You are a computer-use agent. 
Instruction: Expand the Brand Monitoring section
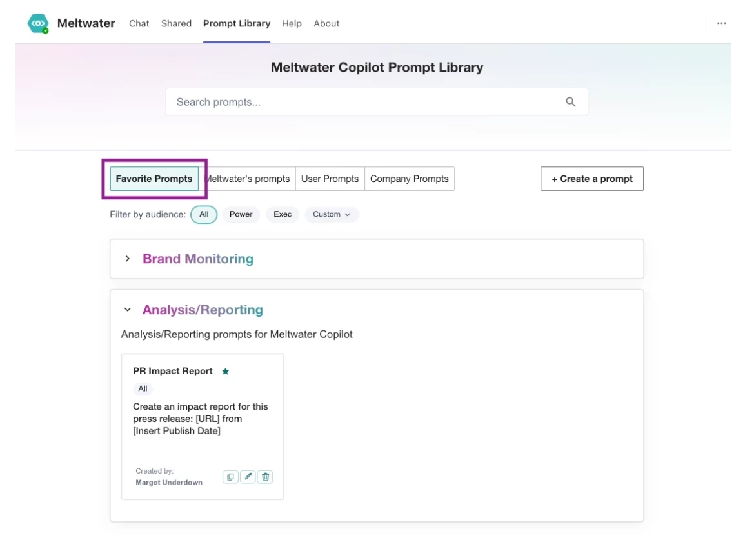point(127,259)
